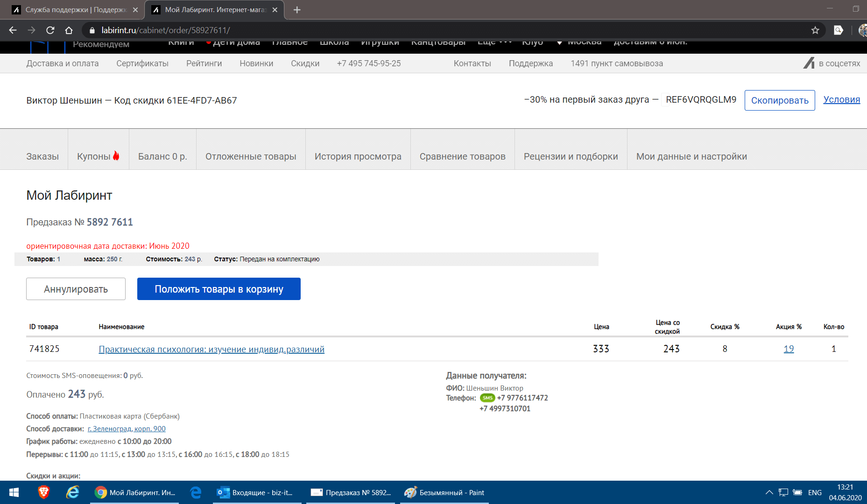Click the browser forward arrow

[x=31, y=30]
